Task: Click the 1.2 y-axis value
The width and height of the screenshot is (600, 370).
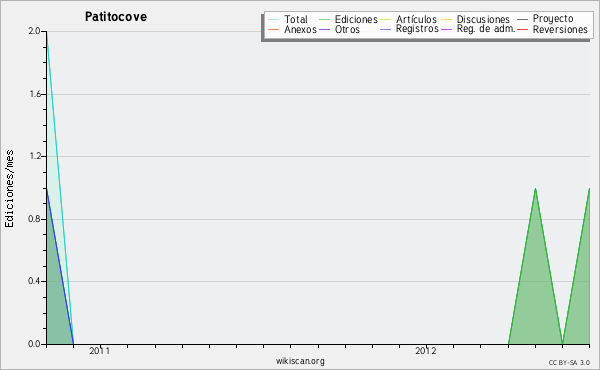Action: (x=34, y=156)
